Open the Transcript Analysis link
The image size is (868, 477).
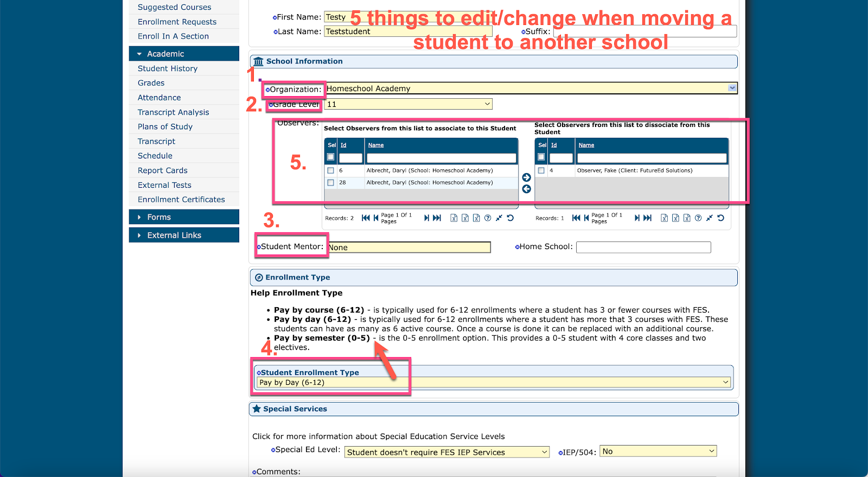point(173,112)
